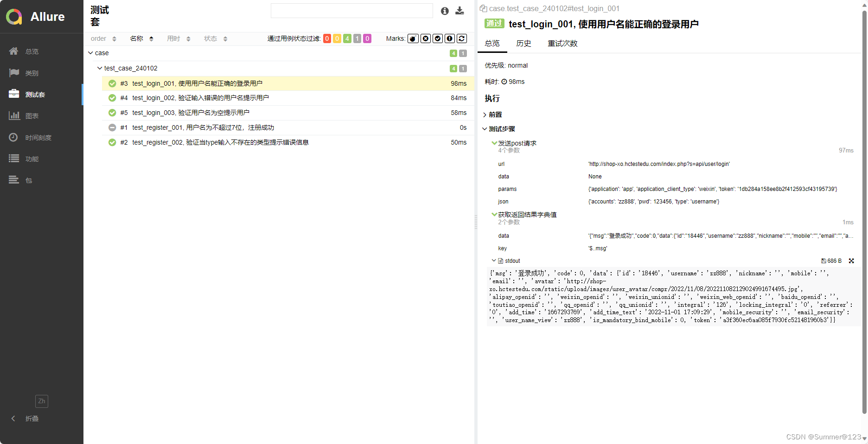The width and height of the screenshot is (868, 444).
Task: Toggle the new-failed cross mark filter
Action: (426, 38)
